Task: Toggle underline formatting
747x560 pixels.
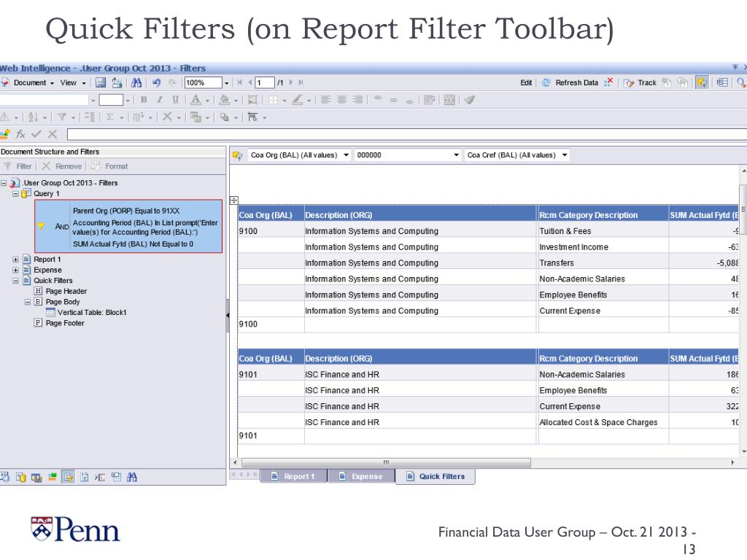Action: point(175,100)
